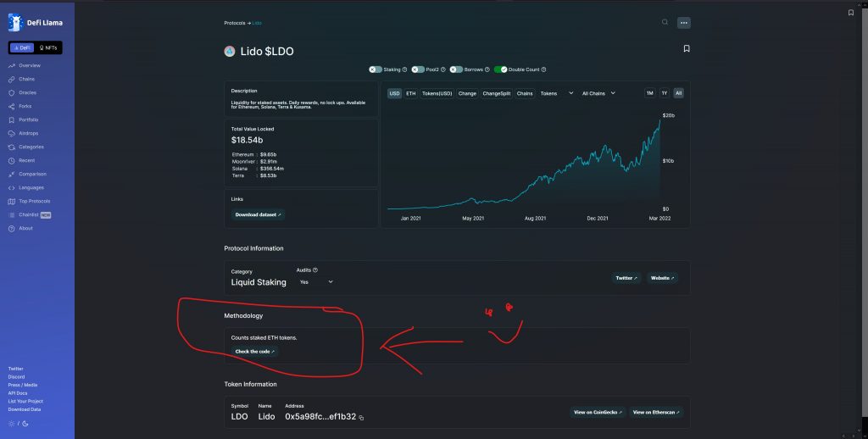Select NFTs mode button
Image resolution: width=868 pixels, height=439 pixels.
point(48,47)
